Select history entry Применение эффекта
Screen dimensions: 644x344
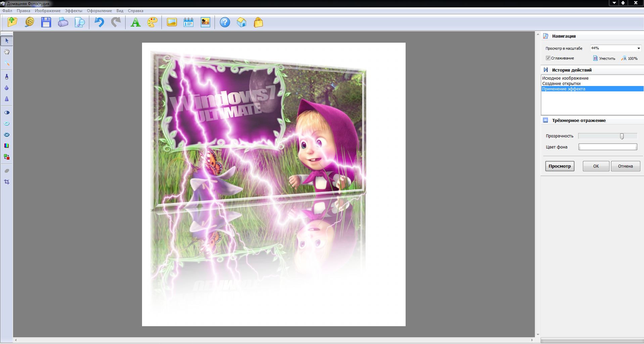click(593, 89)
